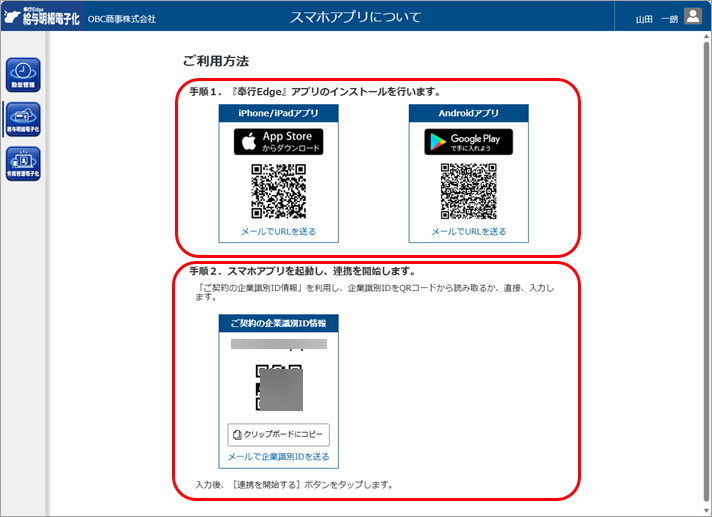712x517 pixels.
Task: Click the user profile avatar icon
Action: point(693,16)
